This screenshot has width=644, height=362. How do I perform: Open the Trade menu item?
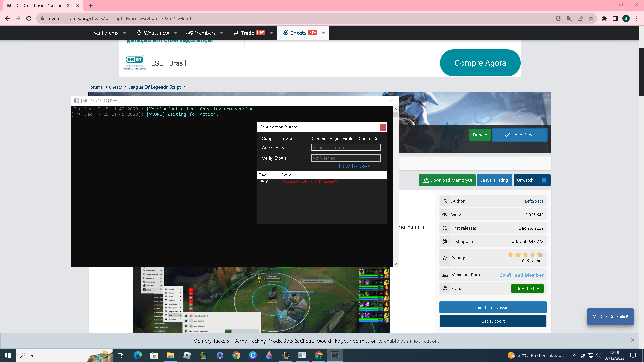click(x=249, y=33)
